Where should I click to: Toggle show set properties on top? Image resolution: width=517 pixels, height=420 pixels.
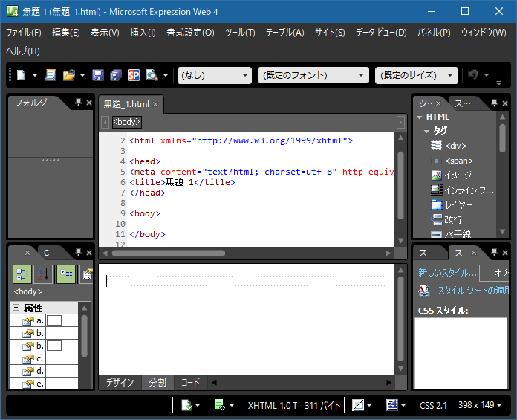coord(66,274)
